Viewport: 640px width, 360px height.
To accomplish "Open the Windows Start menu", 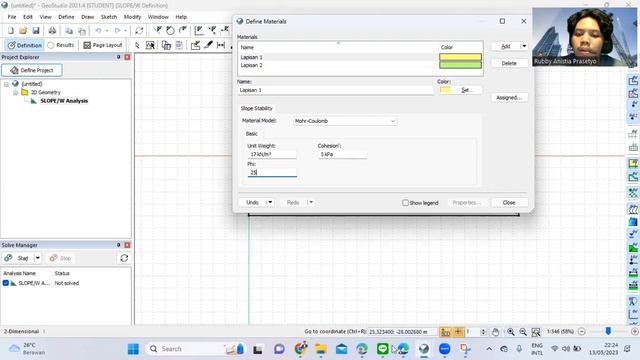I will 133,349.
